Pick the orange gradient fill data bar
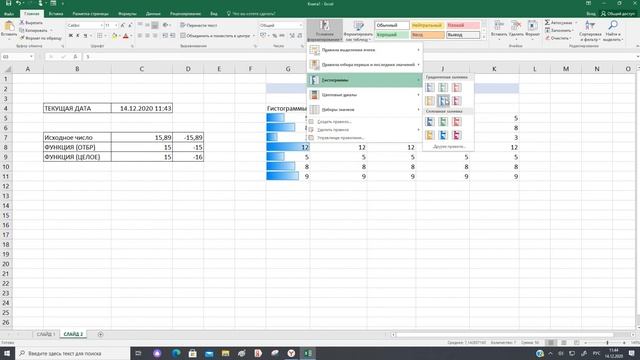The width and height of the screenshot is (640, 360). point(430,100)
